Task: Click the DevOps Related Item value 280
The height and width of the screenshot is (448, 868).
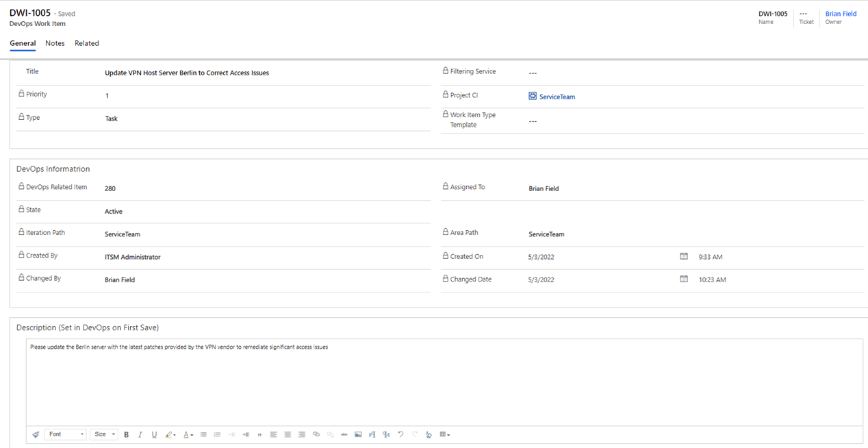Action: [110, 188]
